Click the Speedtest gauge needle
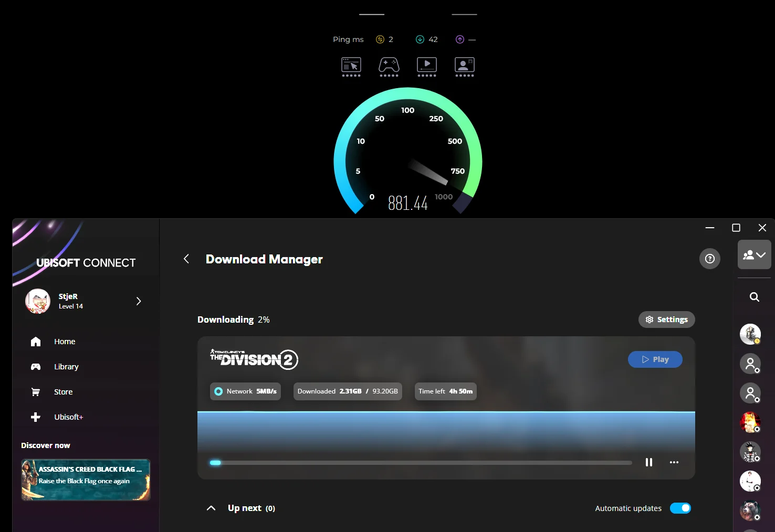This screenshot has height=532, width=775. coord(428,172)
